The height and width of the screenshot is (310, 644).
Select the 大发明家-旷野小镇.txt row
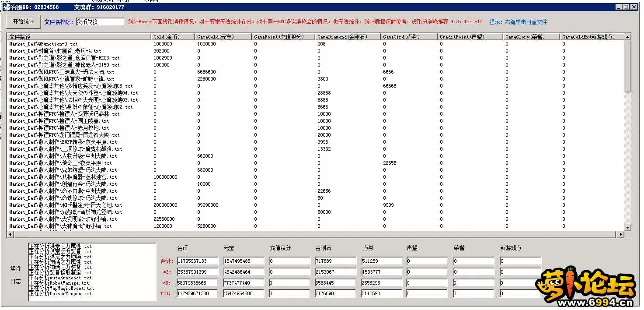click(63, 219)
